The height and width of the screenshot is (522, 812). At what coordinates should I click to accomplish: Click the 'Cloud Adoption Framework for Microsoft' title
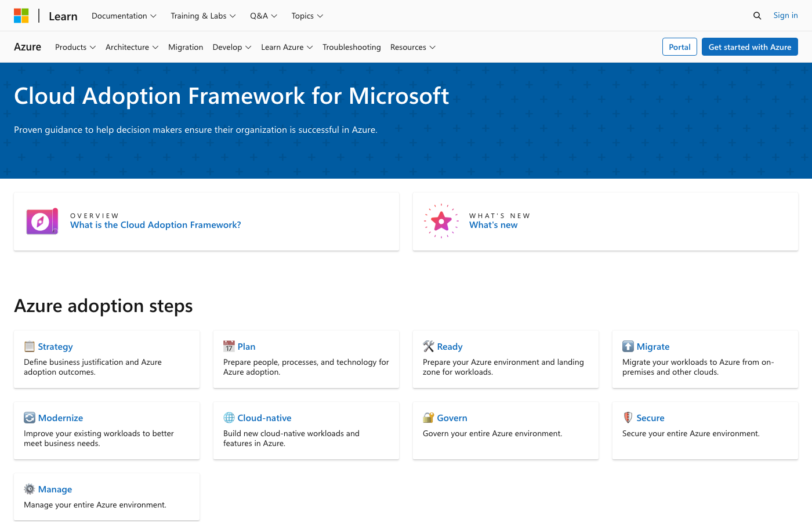point(231,96)
